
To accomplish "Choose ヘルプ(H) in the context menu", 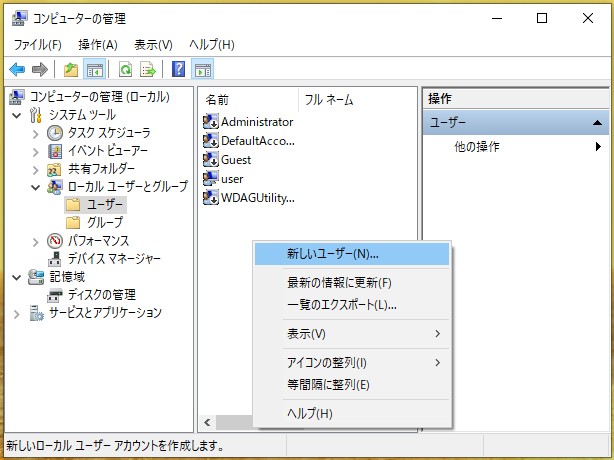I will [352, 413].
